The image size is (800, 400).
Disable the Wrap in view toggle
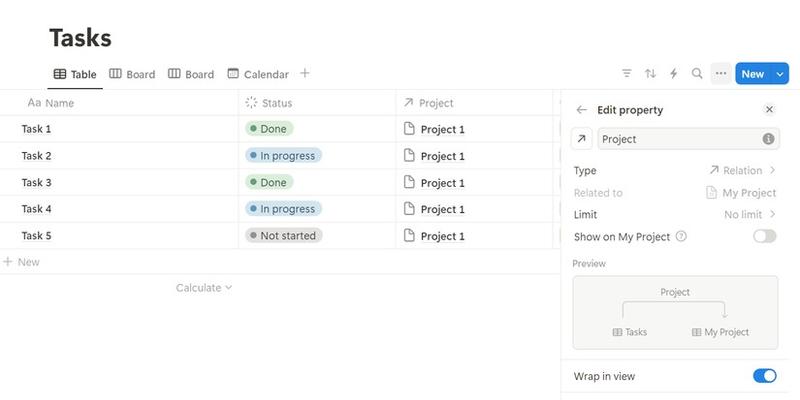click(764, 376)
